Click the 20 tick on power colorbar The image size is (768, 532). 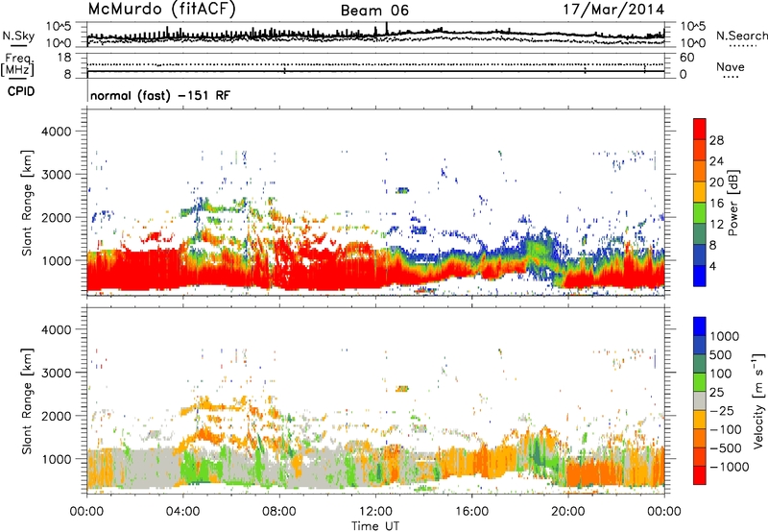(716, 182)
